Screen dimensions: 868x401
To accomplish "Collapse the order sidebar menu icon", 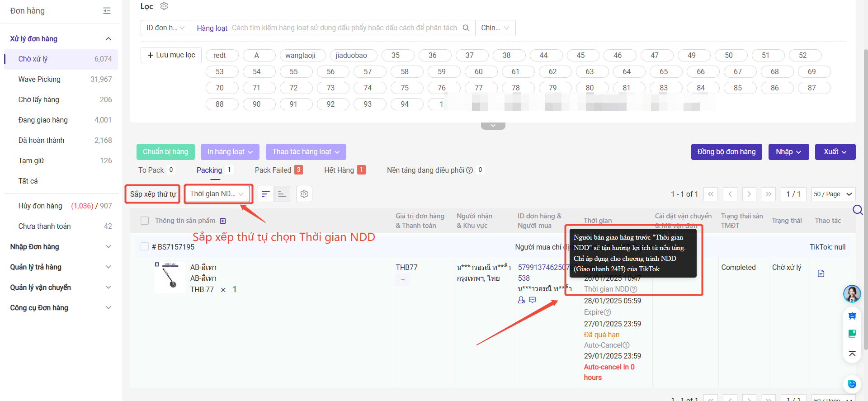I will click(x=107, y=11).
